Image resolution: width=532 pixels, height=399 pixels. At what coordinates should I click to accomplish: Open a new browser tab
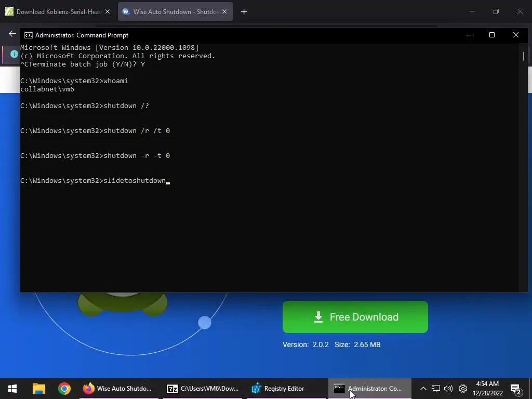click(244, 12)
